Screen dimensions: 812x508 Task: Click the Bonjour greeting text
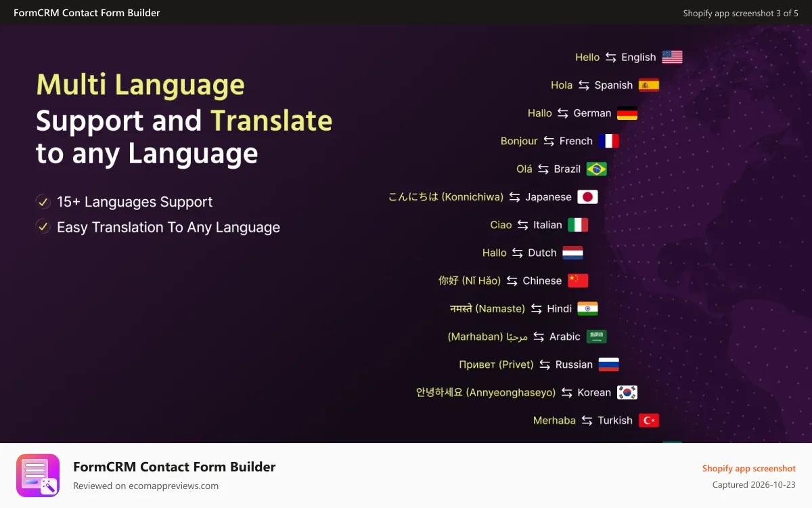click(x=519, y=141)
